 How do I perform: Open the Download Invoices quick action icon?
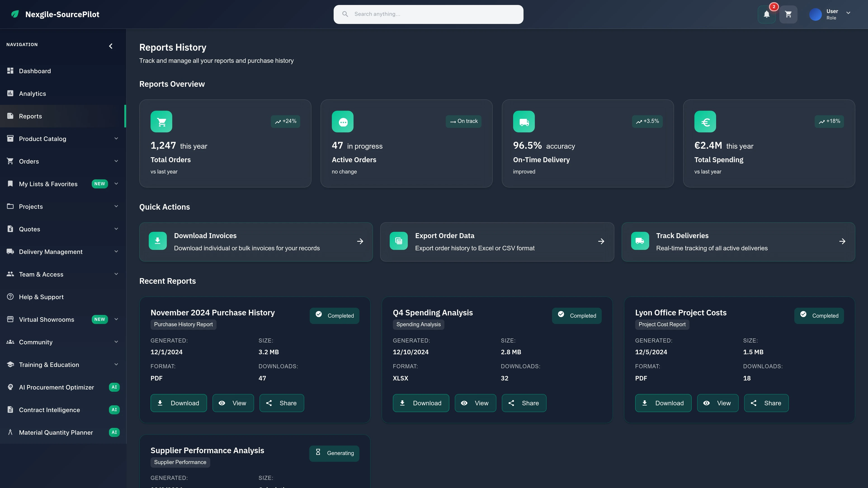[157, 241]
